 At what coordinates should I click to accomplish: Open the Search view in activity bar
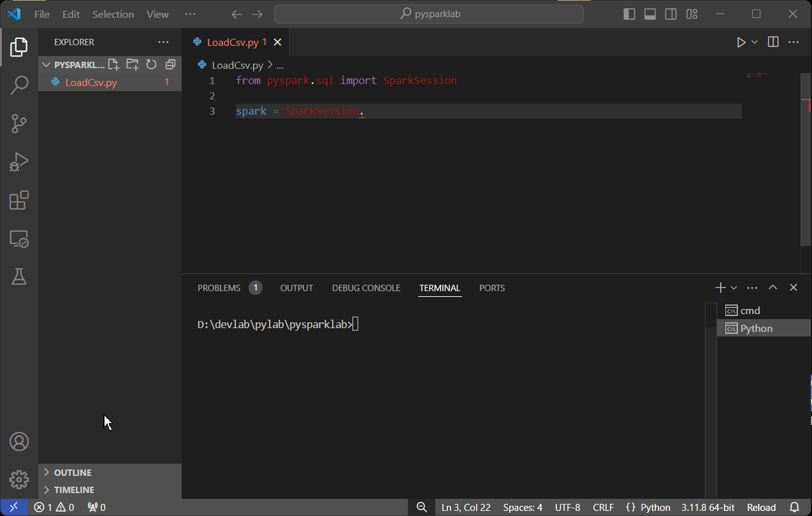pyautogui.click(x=19, y=85)
